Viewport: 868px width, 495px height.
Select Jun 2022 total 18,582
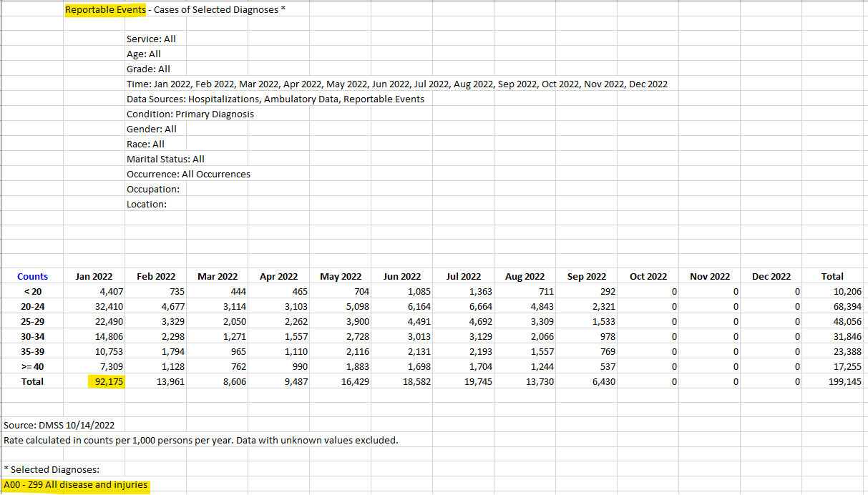pos(416,381)
